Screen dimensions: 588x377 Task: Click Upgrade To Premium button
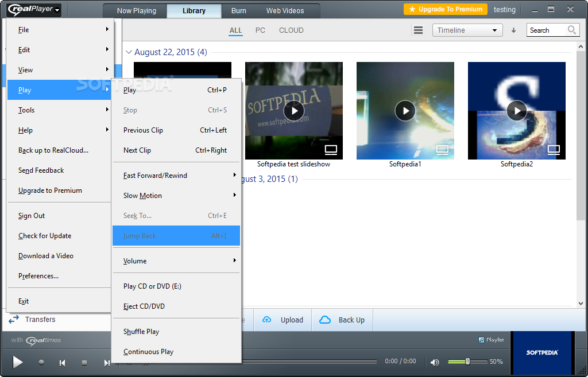coord(446,9)
